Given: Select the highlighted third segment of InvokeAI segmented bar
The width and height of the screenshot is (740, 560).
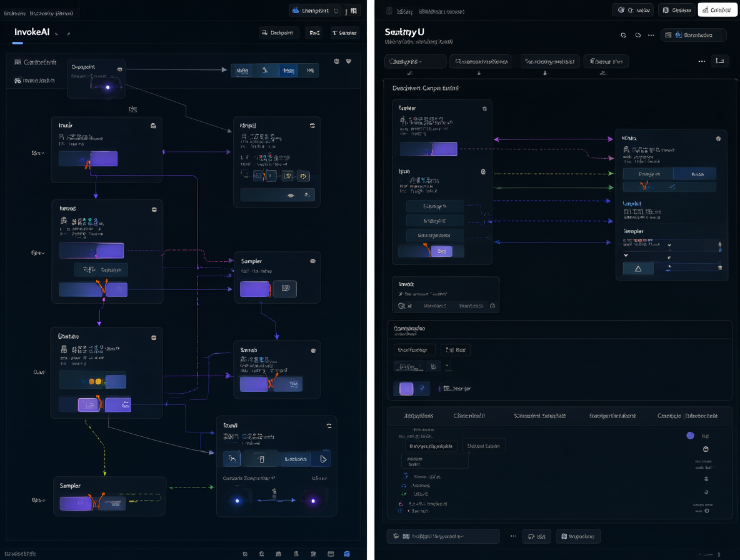Looking at the screenshot, I should point(288,70).
